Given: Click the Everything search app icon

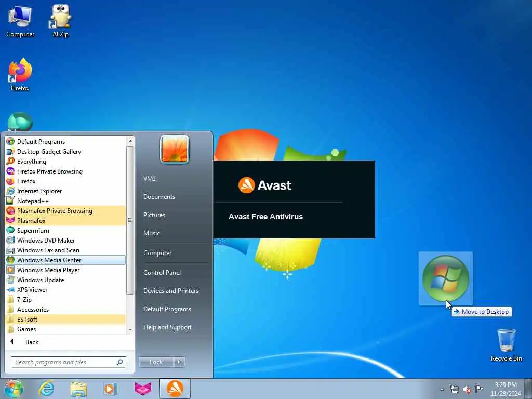Looking at the screenshot, I should (x=10, y=161).
